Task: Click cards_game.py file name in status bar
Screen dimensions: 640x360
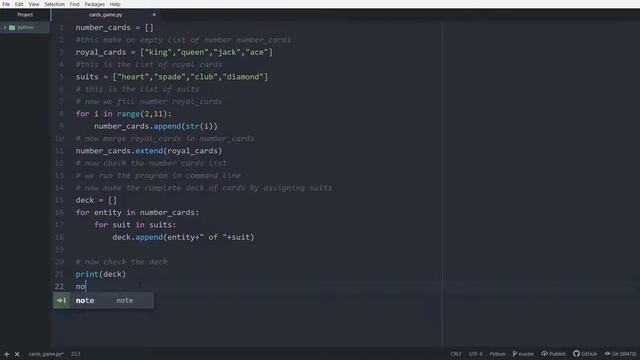Action: [46, 354]
